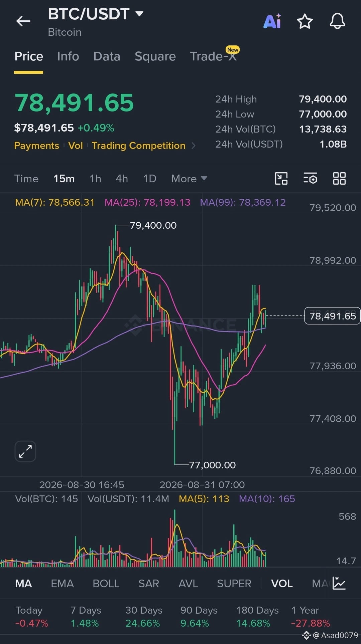Open chart drawing tools icon

[281, 179]
